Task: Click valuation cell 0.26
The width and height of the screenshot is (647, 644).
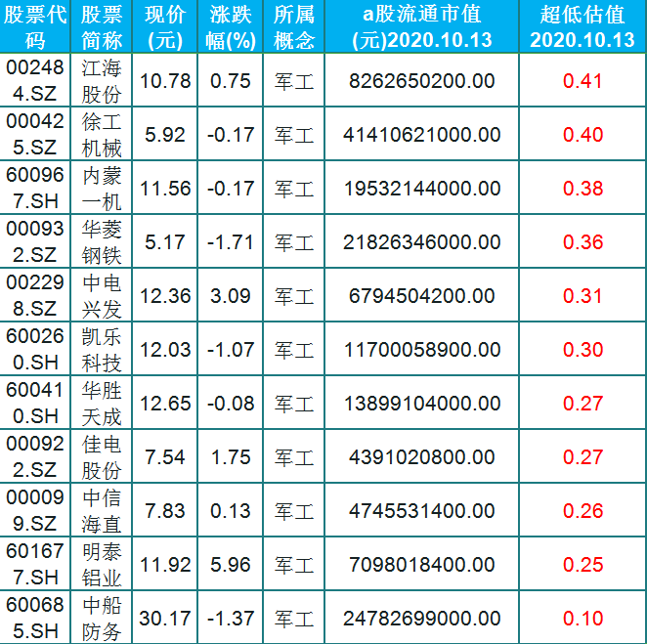Action: coord(582,511)
